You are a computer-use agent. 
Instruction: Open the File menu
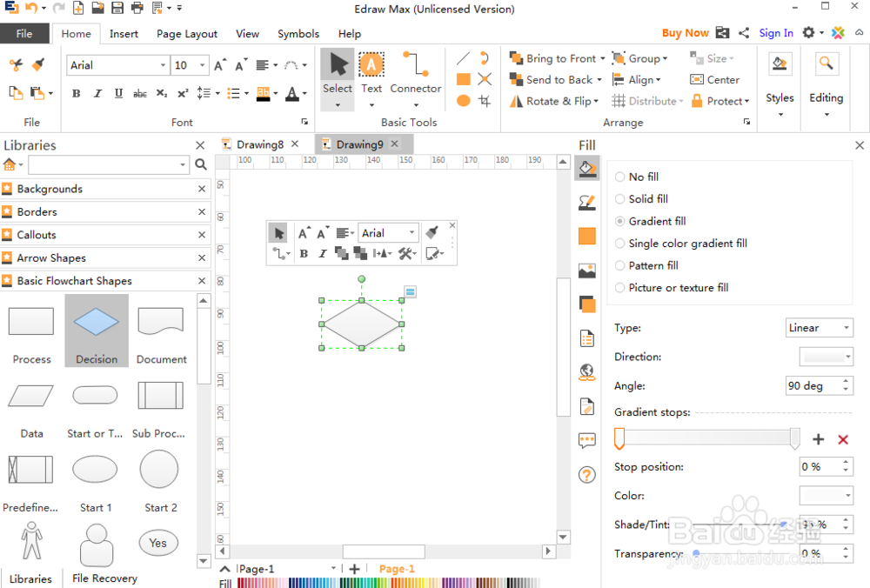click(x=23, y=33)
